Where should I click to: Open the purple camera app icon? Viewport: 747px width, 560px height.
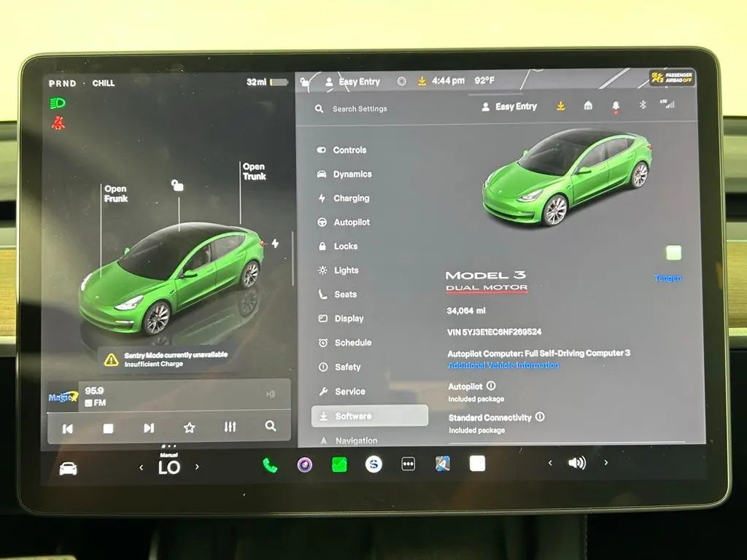click(305, 464)
